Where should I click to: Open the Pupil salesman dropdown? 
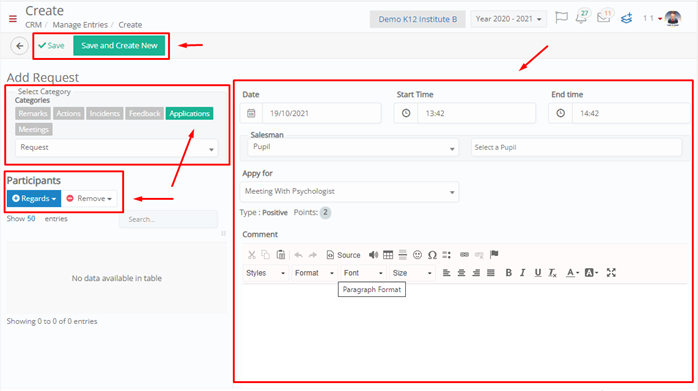pyautogui.click(x=353, y=147)
